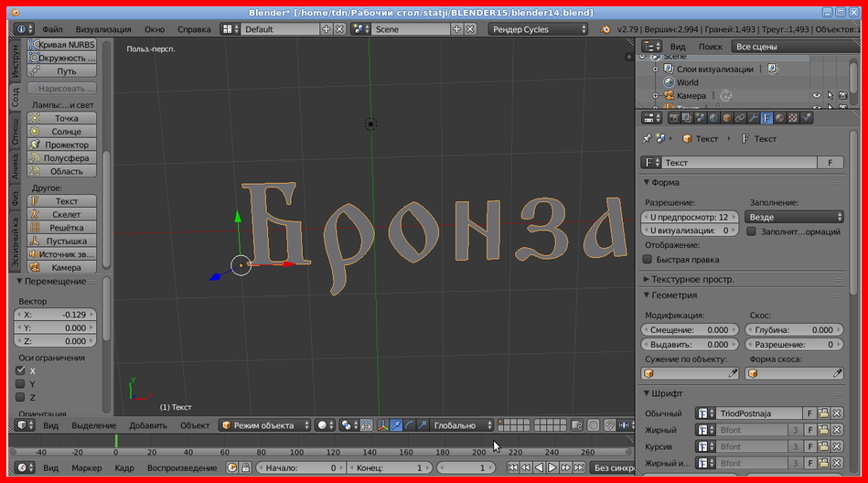Open the Render Layers properties tab
The image size is (868, 483).
(x=687, y=118)
